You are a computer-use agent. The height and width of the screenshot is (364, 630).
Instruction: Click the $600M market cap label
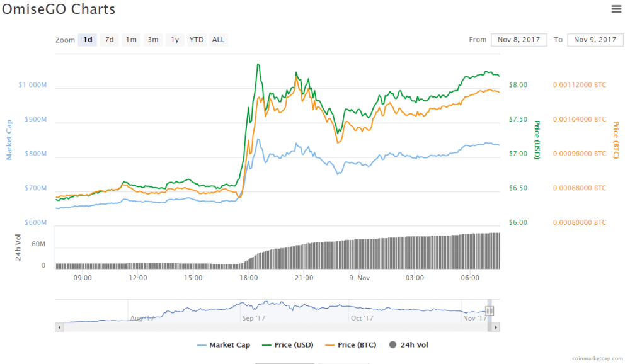pyautogui.click(x=36, y=222)
